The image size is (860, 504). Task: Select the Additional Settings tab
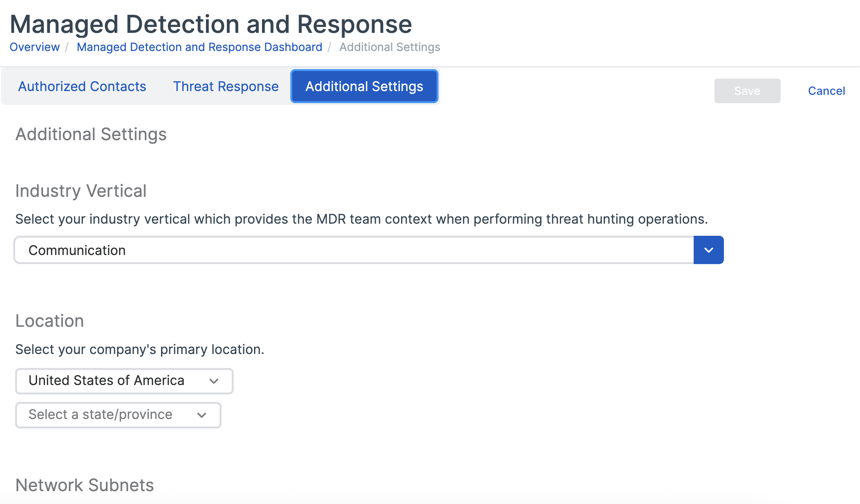(364, 87)
